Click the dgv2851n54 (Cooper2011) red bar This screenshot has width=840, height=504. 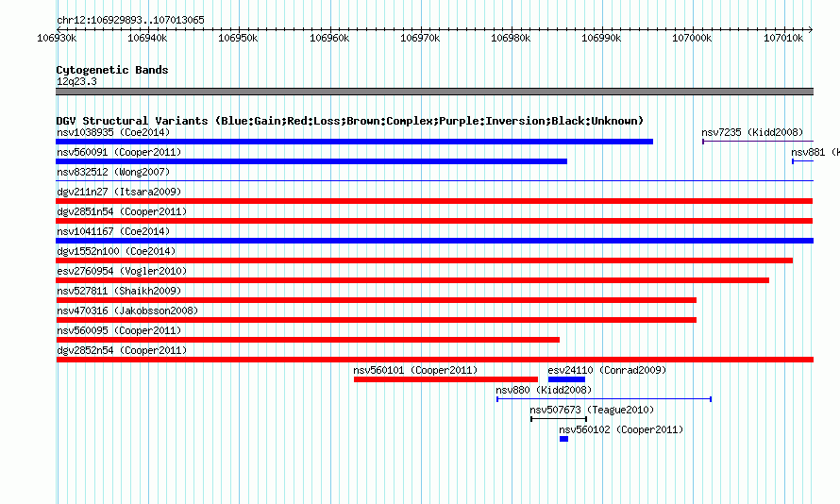(x=434, y=221)
